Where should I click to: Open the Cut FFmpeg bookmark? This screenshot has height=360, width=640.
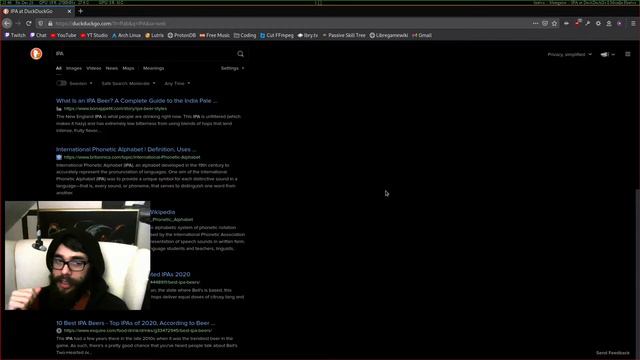coord(277,36)
